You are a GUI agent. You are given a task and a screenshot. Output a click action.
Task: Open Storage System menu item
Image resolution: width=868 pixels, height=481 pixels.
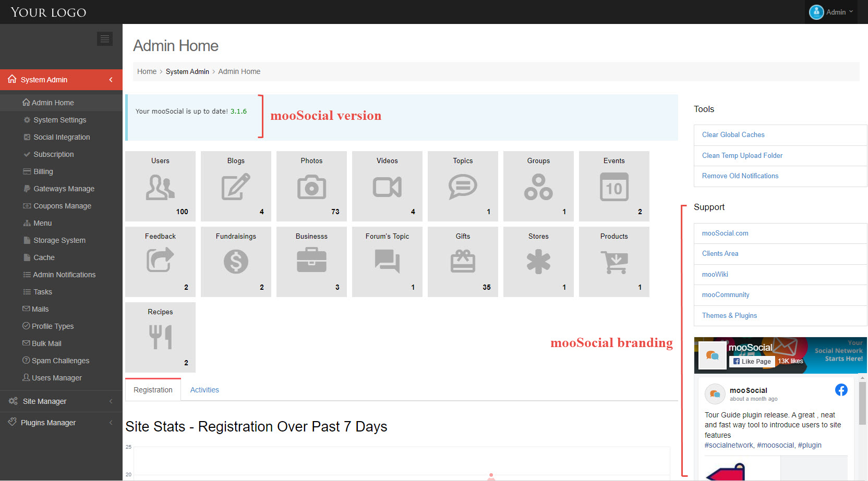(x=61, y=240)
